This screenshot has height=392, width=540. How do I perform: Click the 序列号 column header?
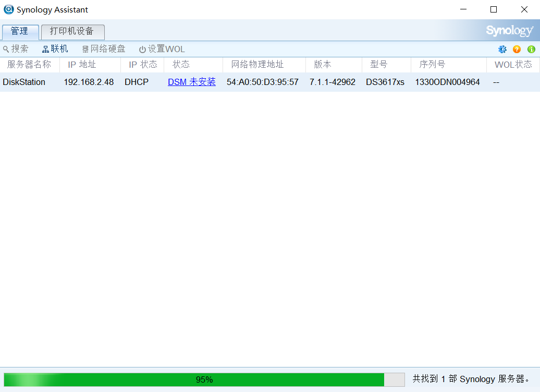pos(432,65)
